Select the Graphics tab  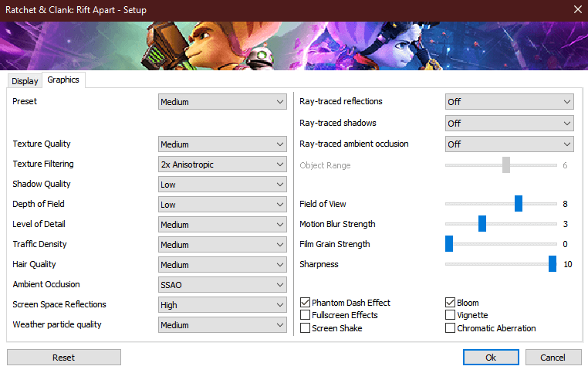coord(63,80)
